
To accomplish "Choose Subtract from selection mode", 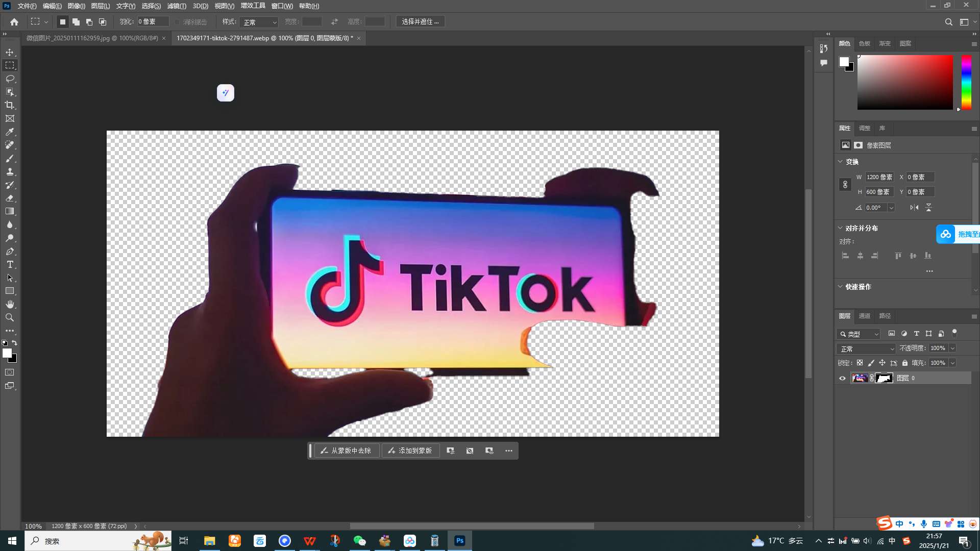I will [89, 22].
